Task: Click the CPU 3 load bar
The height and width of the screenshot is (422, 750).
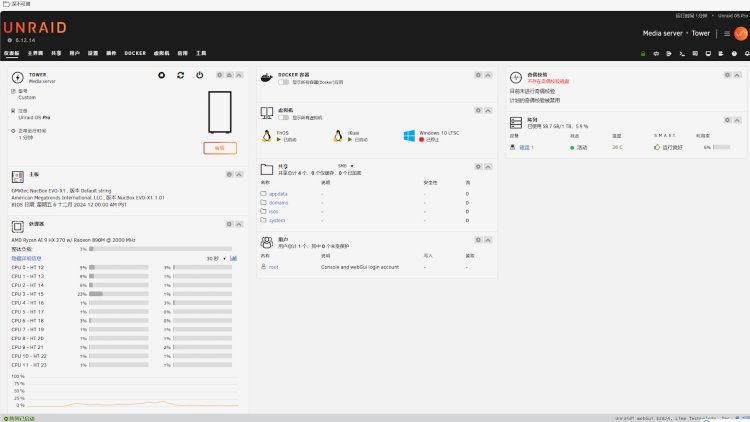Action: (x=119, y=294)
